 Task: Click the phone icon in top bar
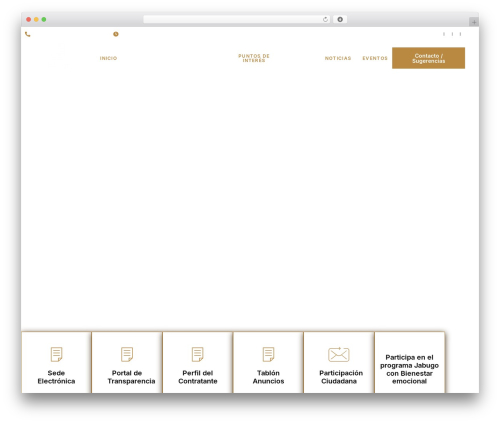(x=28, y=34)
